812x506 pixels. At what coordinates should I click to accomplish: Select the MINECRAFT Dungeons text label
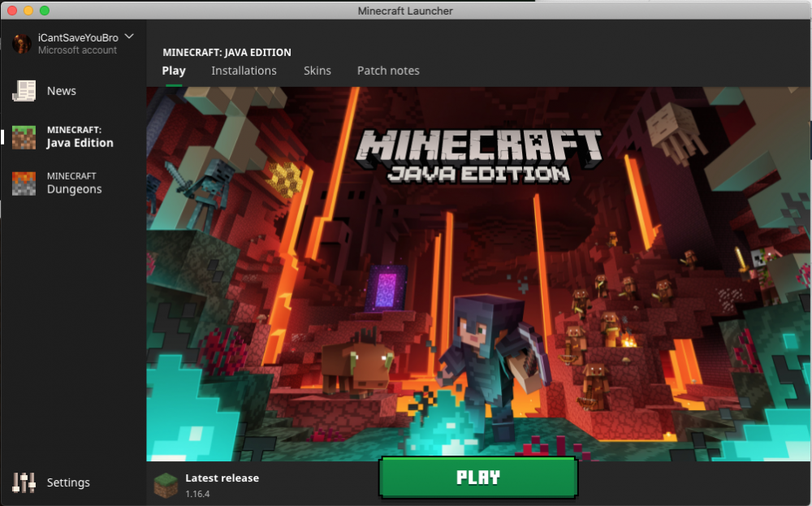pos(74,184)
